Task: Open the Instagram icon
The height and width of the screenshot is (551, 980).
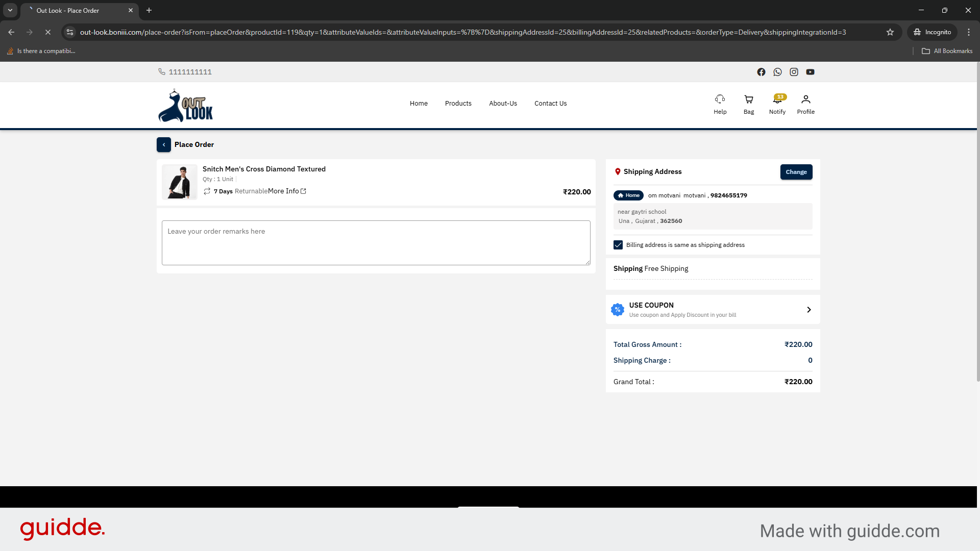Action: pos(794,72)
